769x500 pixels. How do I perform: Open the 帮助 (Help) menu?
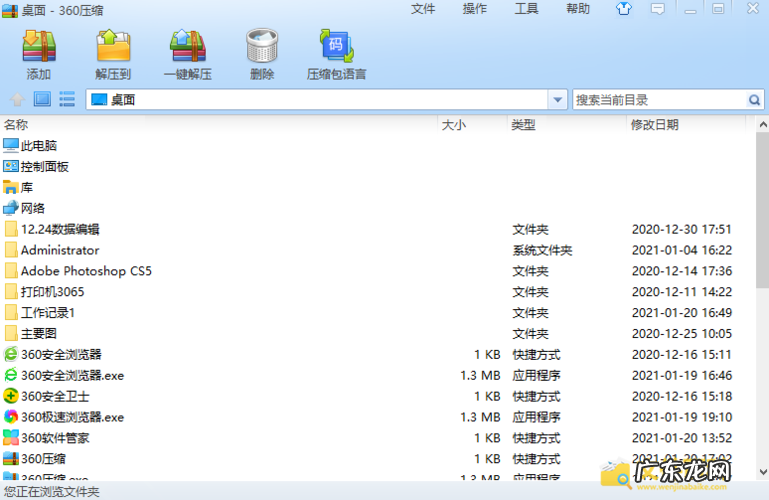[x=578, y=9]
